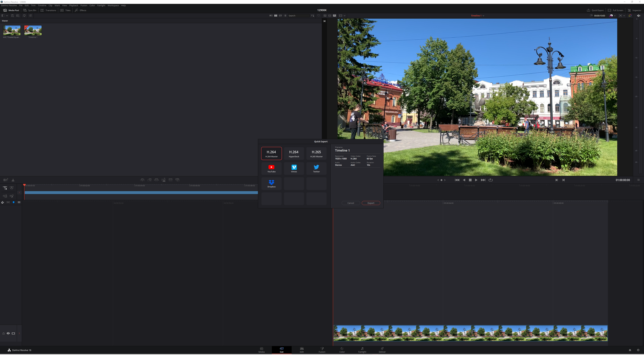
Task: Click the Ripple Overwrite edit icon
Action: click(156, 180)
